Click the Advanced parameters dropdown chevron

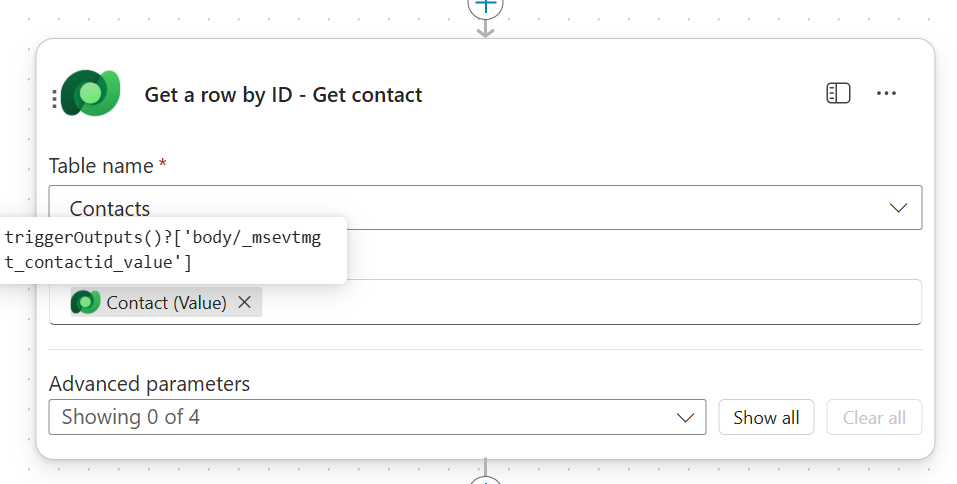point(685,417)
